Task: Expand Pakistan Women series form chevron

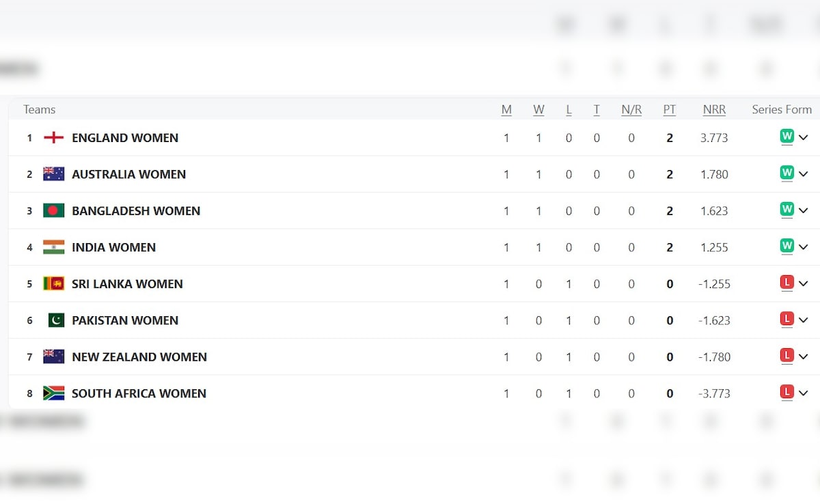Action: (803, 320)
